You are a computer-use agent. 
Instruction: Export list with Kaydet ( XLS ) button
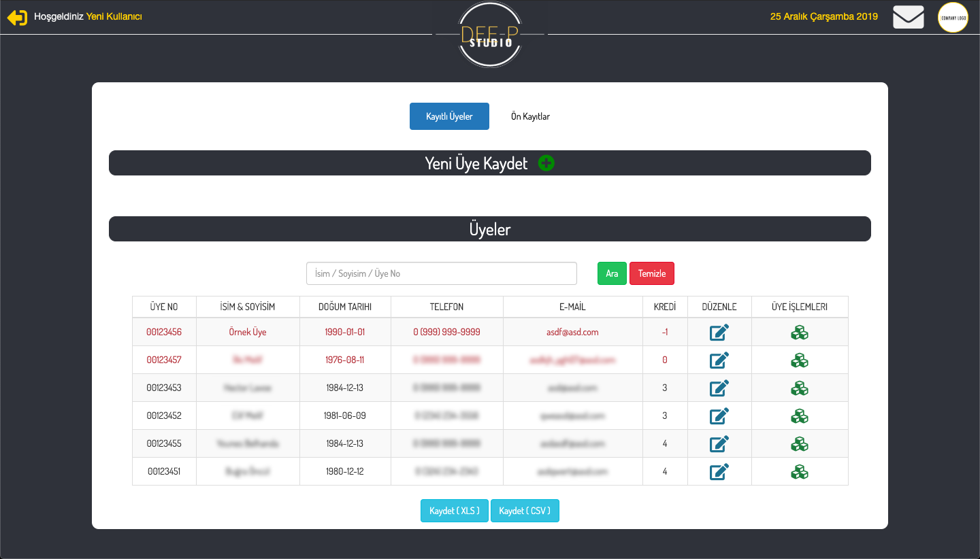tap(454, 511)
